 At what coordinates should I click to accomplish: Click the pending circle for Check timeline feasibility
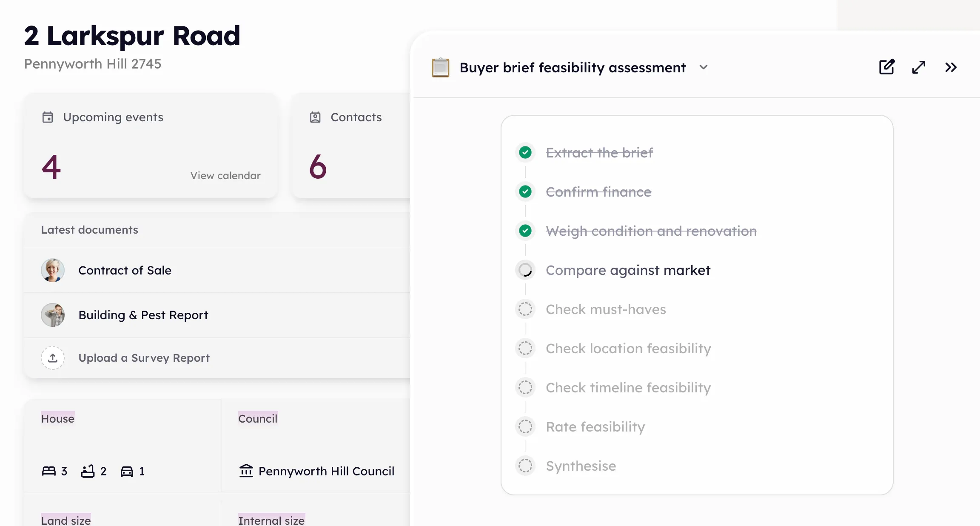525,387
